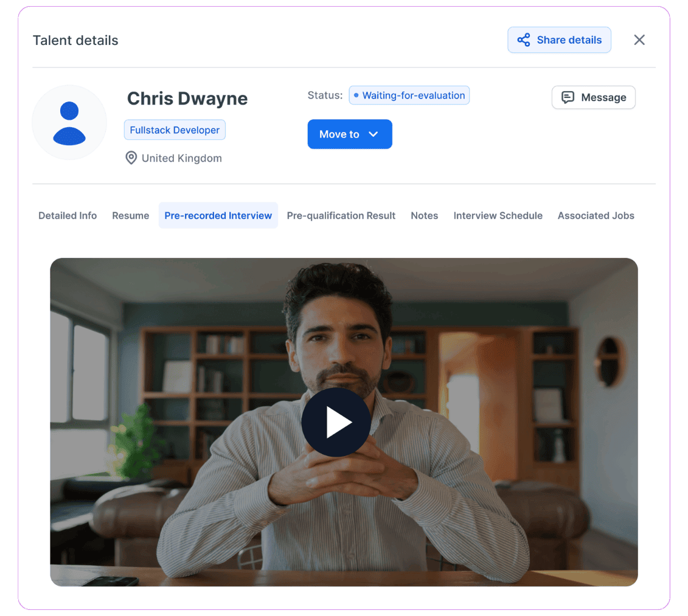Select the Pre-recorded Interview tab

coord(218,216)
